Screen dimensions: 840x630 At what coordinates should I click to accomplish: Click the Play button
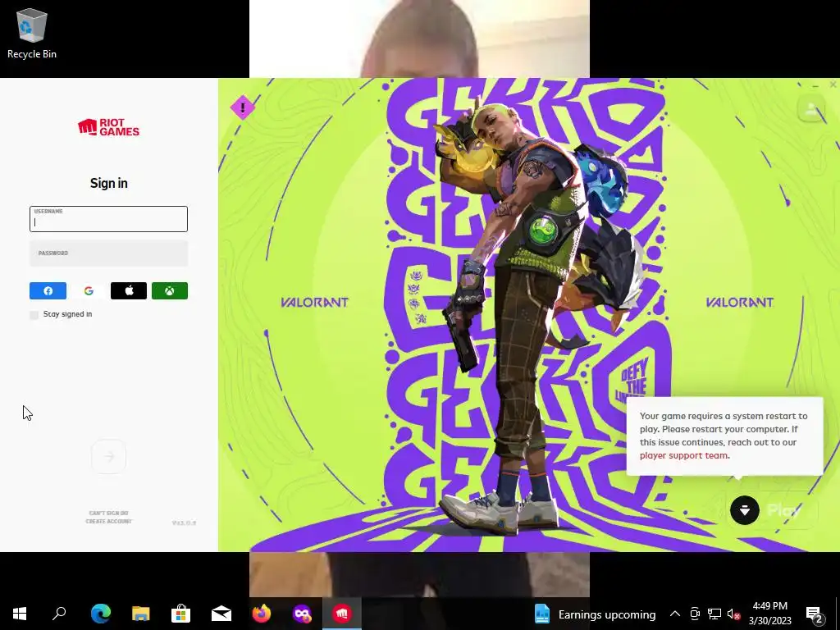pos(783,510)
